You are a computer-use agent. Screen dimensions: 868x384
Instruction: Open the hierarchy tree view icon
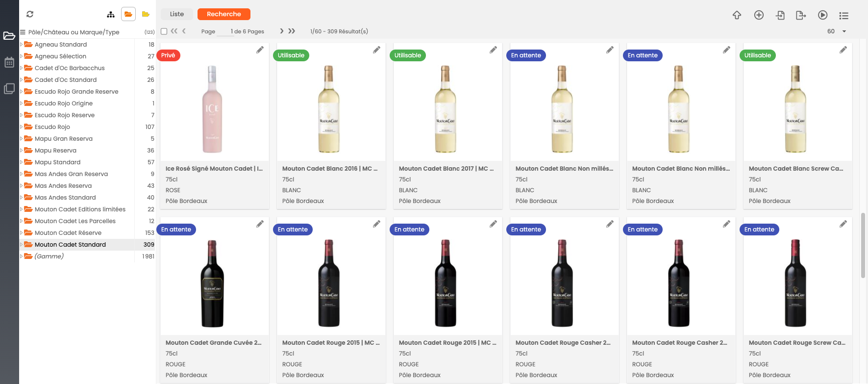(x=111, y=14)
